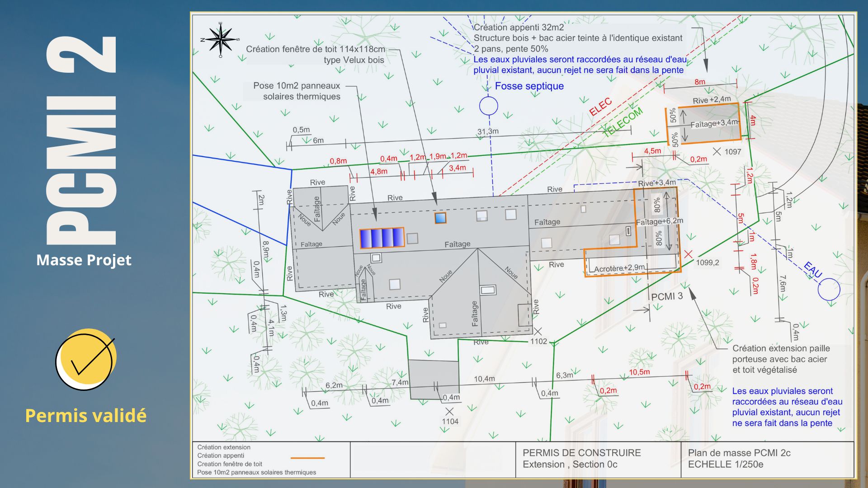This screenshot has height=488, width=868.
Task: Click the cross marker at point 1097
Action: (x=717, y=151)
